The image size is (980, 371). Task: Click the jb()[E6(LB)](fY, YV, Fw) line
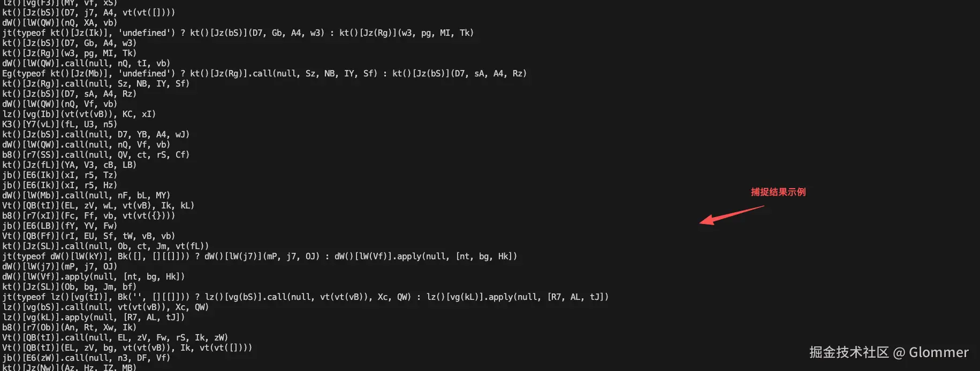(x=59, y=226)
